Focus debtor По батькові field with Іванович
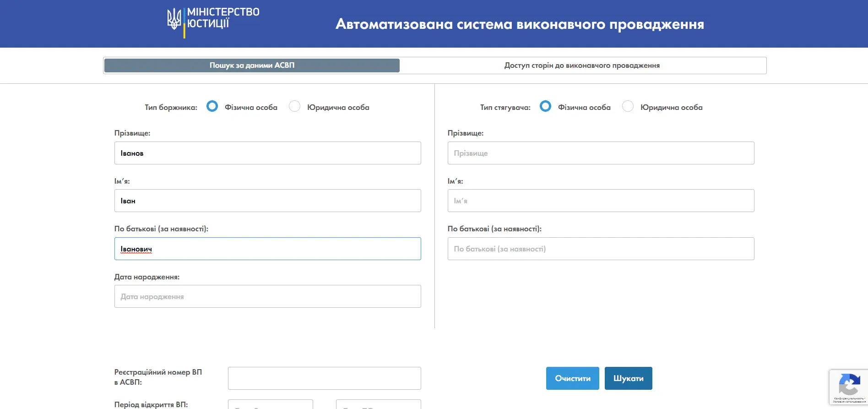This screenshot has height=409, width=868. pyautogui.click(x=267, y=249)
